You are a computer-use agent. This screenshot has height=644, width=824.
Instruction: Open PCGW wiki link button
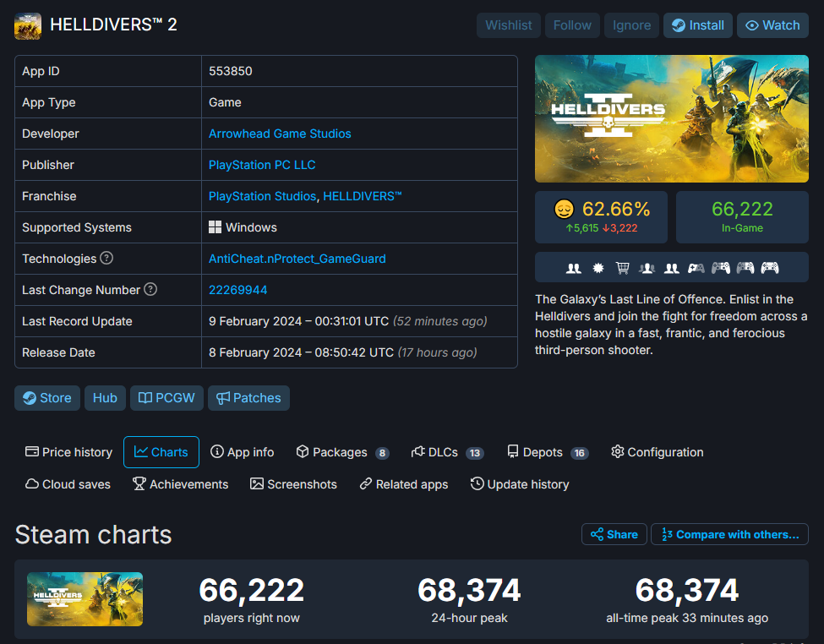coord(166,398)
